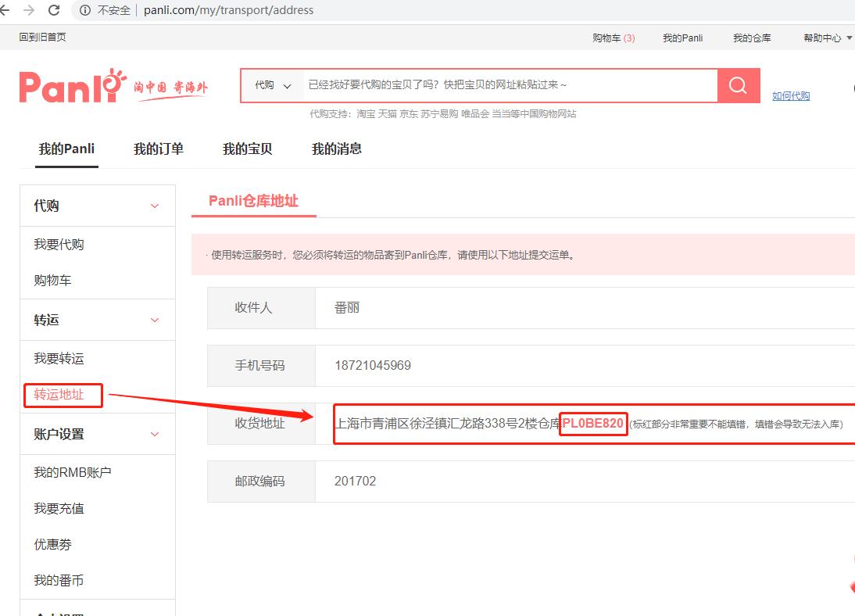Image resolution: width=855 pixels, height=616 pixels.
Task: Click the browser back arrow
Action: (11, 11)
